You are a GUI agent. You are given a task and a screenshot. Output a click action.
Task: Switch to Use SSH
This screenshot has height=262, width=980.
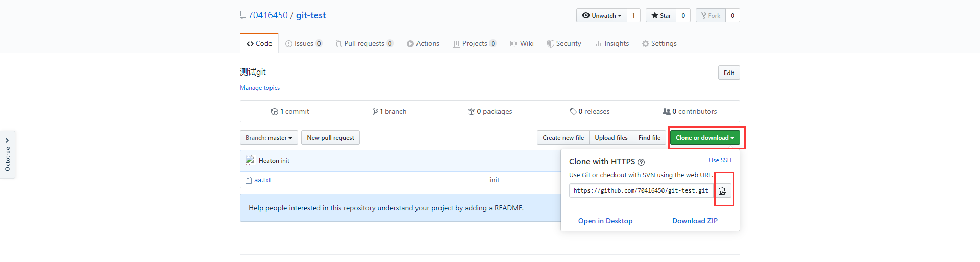coord(720,160)
